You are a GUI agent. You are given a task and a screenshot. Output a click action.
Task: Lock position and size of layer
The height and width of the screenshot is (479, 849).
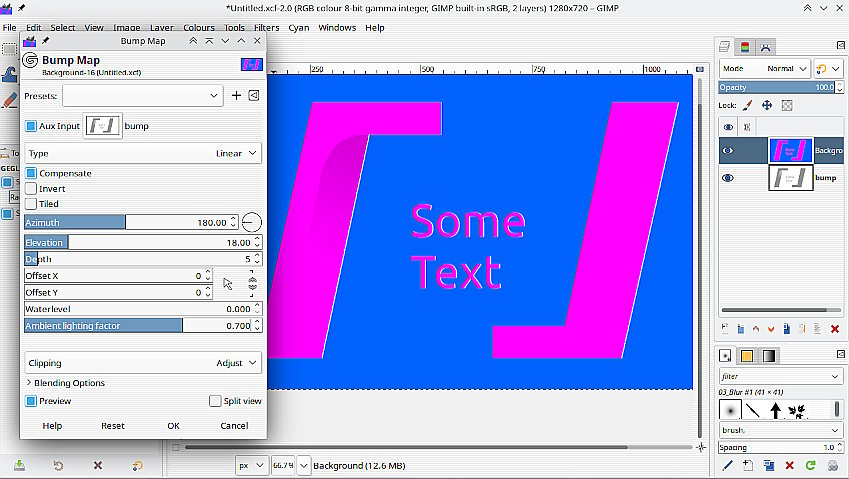point(767,106)
